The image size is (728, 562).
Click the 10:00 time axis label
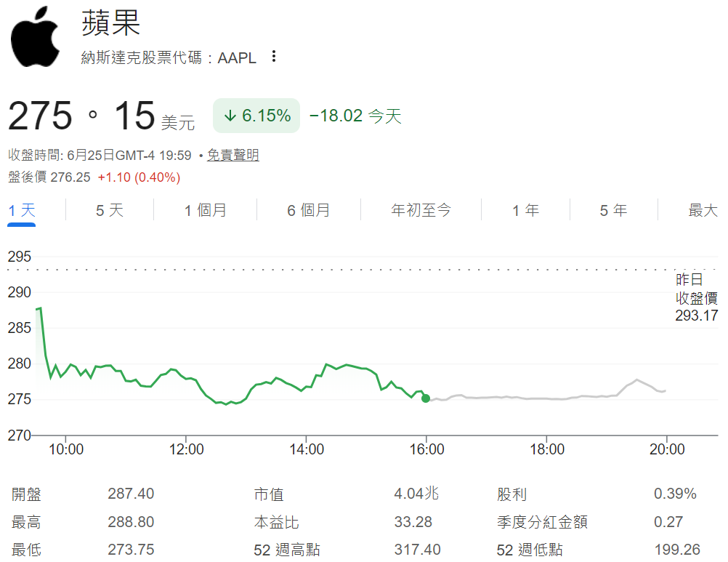[66, 449]
